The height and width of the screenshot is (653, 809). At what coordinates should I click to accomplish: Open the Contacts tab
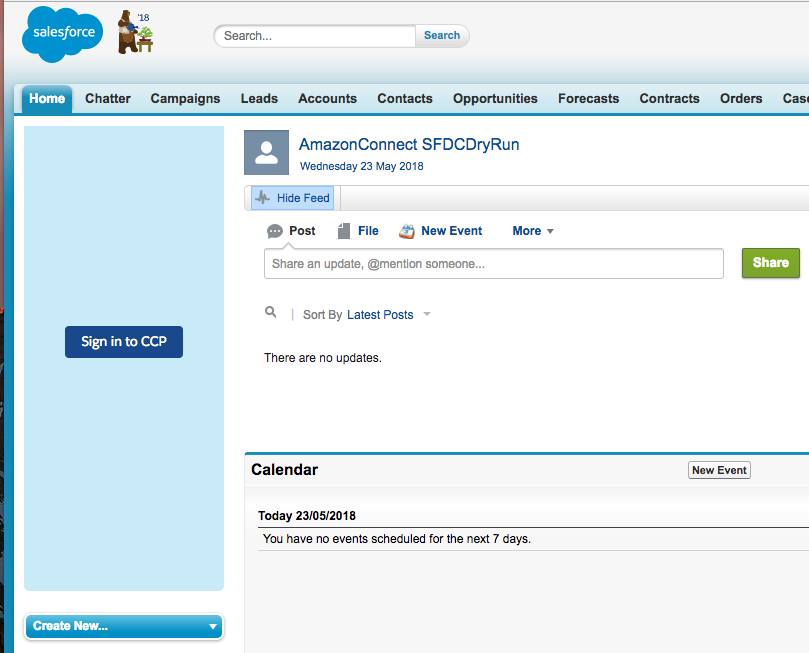click(405, 99)
